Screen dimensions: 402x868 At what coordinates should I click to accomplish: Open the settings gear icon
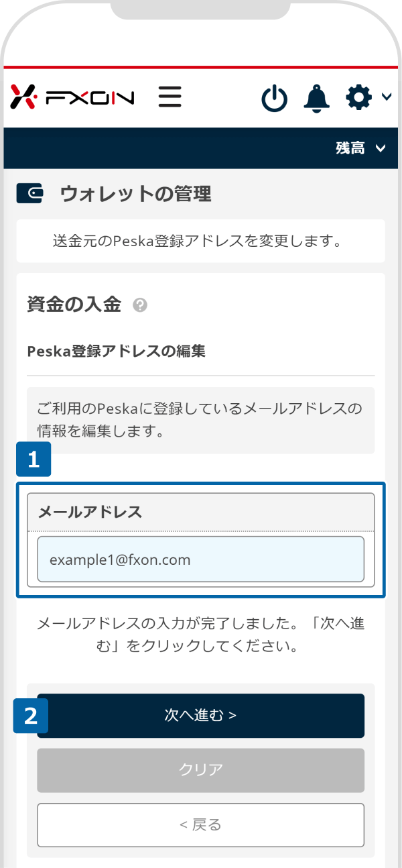[x=359, y=98]
